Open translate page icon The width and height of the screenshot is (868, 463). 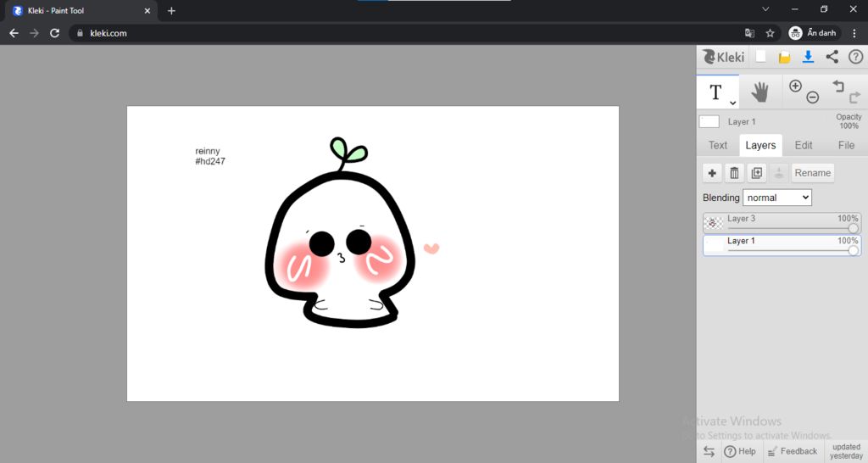coord(749,33)
